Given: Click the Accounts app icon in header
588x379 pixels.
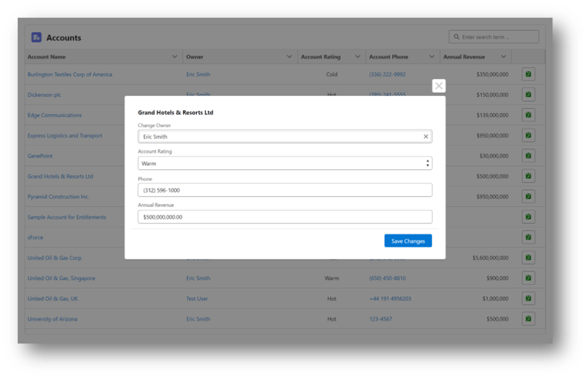Looking at the screenshot, I should (x=36, y=37).
